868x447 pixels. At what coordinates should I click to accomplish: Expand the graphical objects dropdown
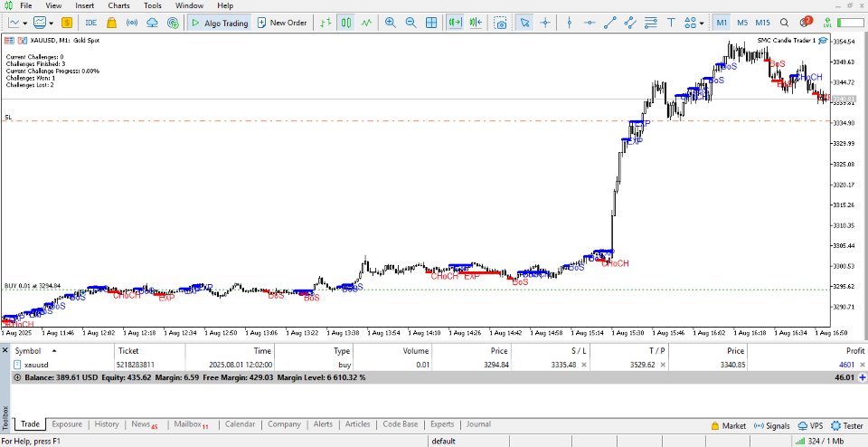[x=703, y=23]
